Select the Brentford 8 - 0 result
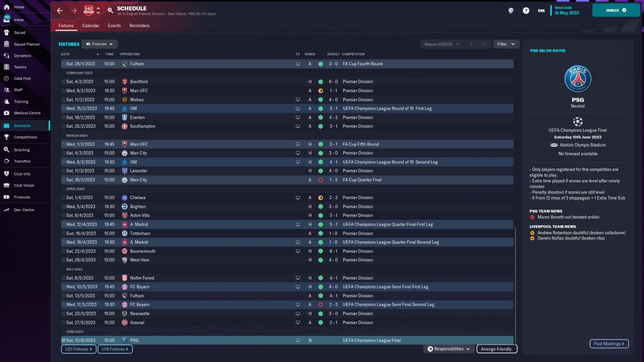Screen dimensions: 644x362 click(333, 81)
